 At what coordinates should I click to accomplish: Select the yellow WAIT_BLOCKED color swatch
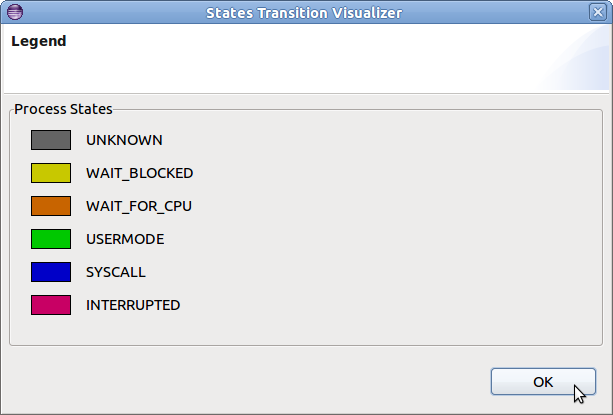coord(50,173)
